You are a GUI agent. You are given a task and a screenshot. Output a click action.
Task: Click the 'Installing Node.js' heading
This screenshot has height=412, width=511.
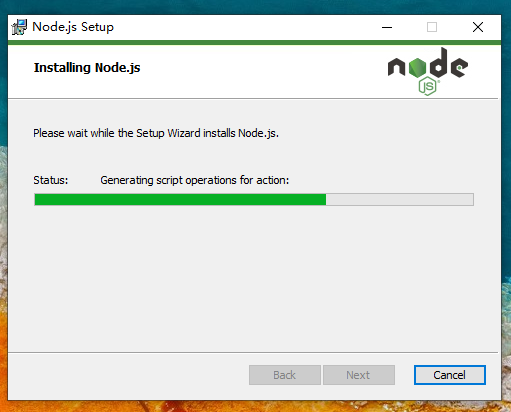[x=87, y=68]
